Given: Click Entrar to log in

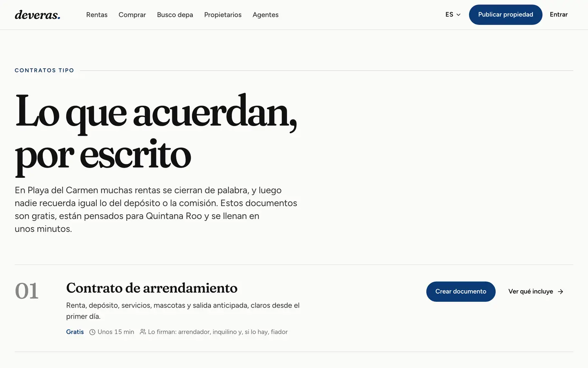Looking at the screenshot, I should pyautogui.click(x=559, y=15).
